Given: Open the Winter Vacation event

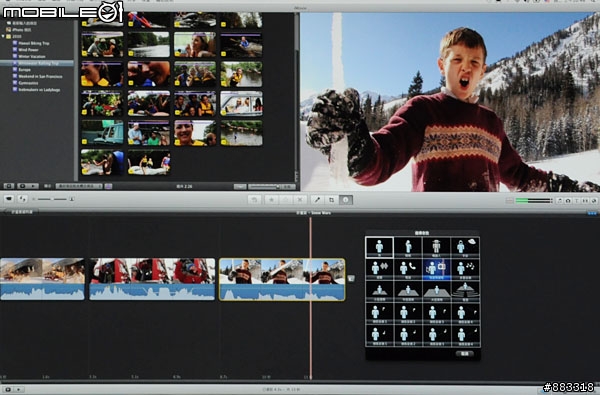Looking at the screenshot, I should pos(32,56).
